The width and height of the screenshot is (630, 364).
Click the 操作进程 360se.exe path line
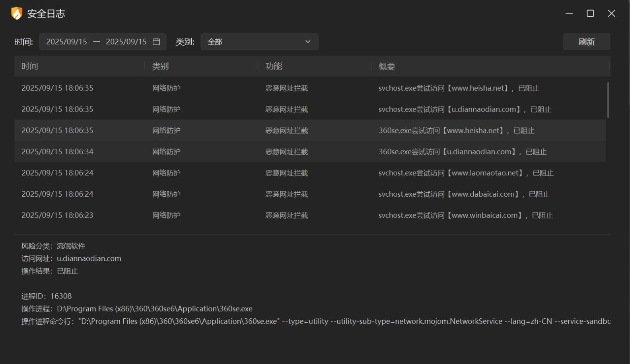(x=137, y=309)
